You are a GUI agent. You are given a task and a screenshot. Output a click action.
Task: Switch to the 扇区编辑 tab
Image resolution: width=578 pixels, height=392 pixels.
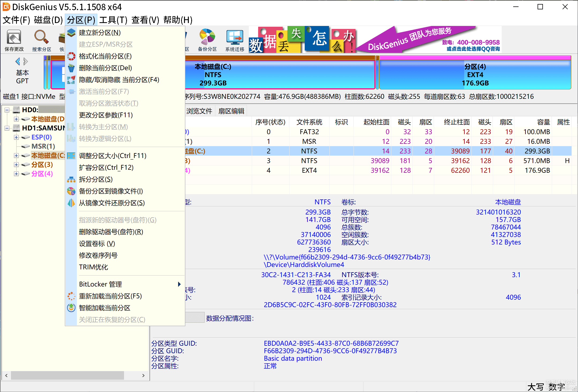coord(231,111)
